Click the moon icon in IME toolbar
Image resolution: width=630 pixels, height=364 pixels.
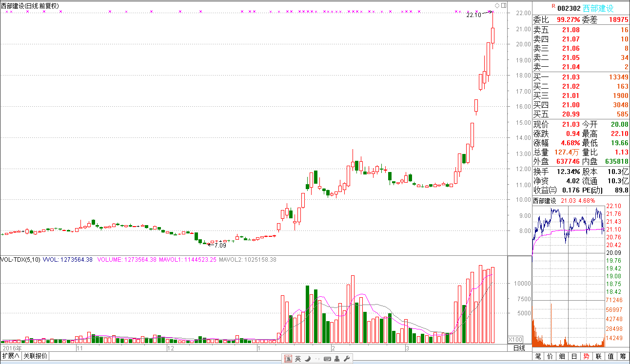tap(308, 359)
